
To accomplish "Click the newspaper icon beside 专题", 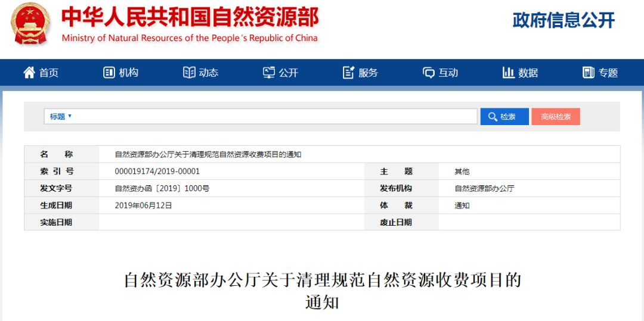I will point(588,73).
